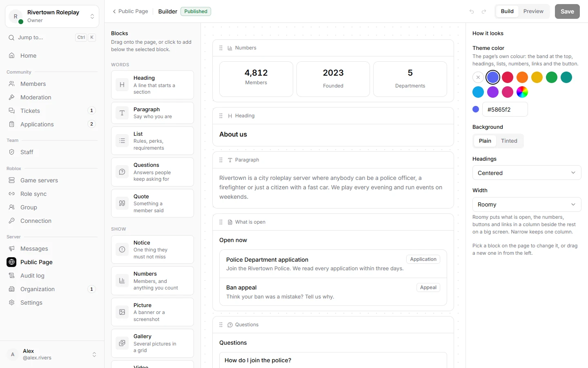
Task: Click the Notice block's alert icon
Action: [122, 249]
